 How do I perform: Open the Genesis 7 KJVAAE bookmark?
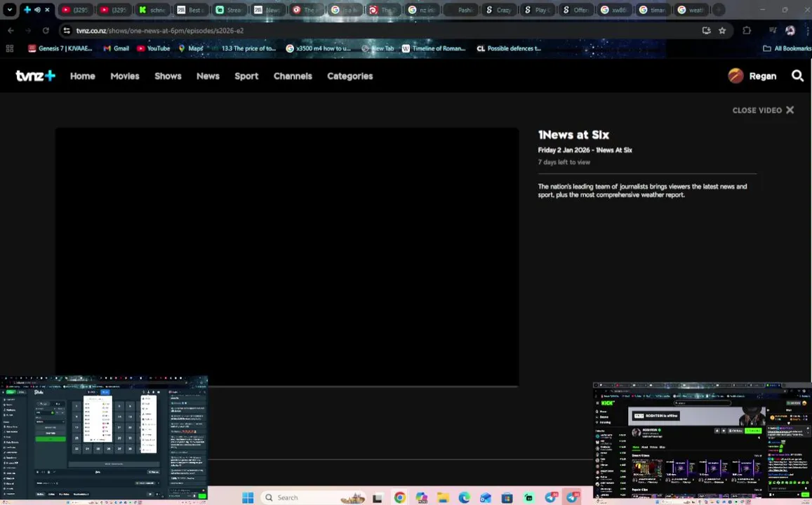click(60, 48)
